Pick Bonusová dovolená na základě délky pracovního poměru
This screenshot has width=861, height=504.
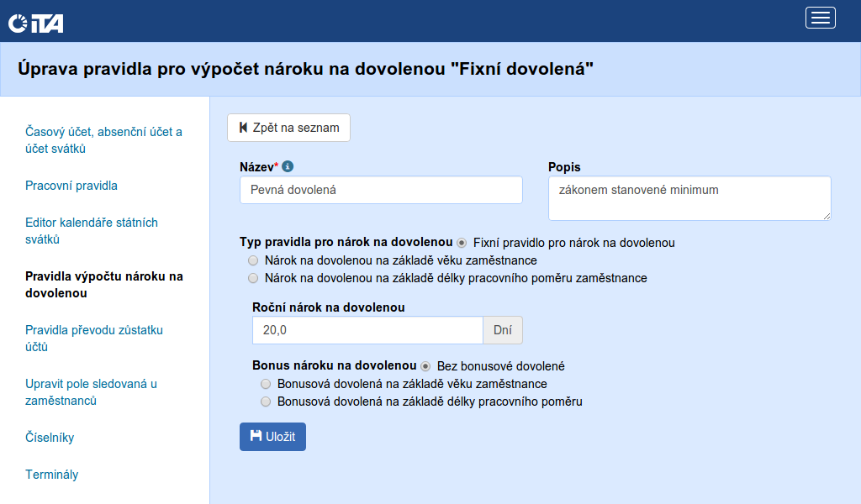tap(266, 402)
